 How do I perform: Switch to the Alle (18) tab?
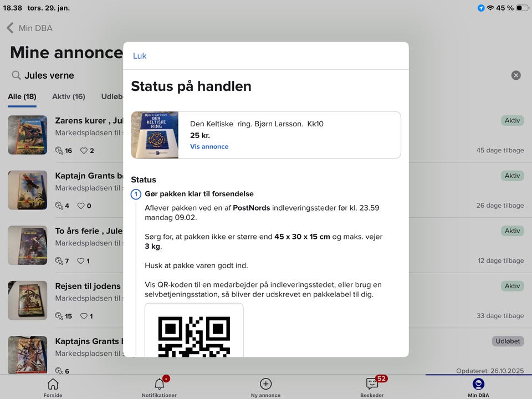[22, 96]
